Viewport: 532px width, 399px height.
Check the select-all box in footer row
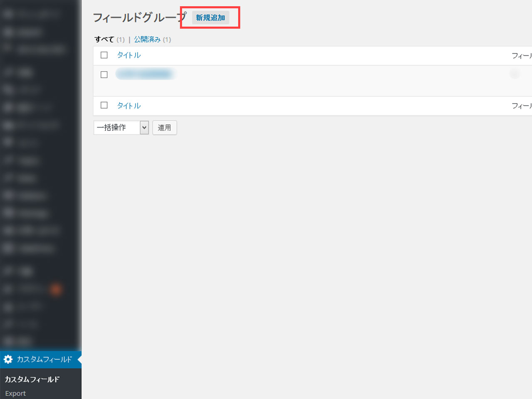click(x=104, y=105)
